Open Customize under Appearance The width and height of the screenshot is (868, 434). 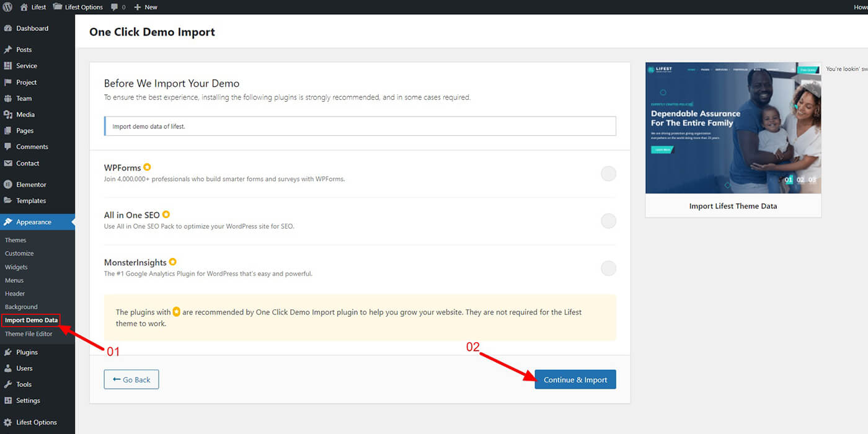tap(19, 254)
